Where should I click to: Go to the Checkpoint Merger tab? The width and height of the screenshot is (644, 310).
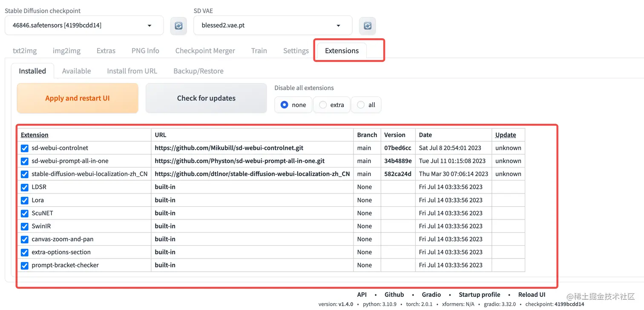coord(205,51)
